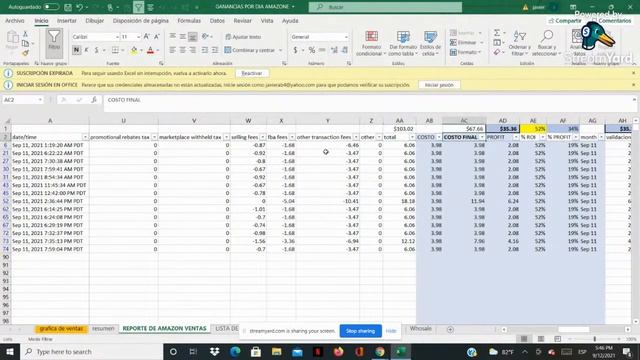Click the Formato cells button

[x=465, y=52]
